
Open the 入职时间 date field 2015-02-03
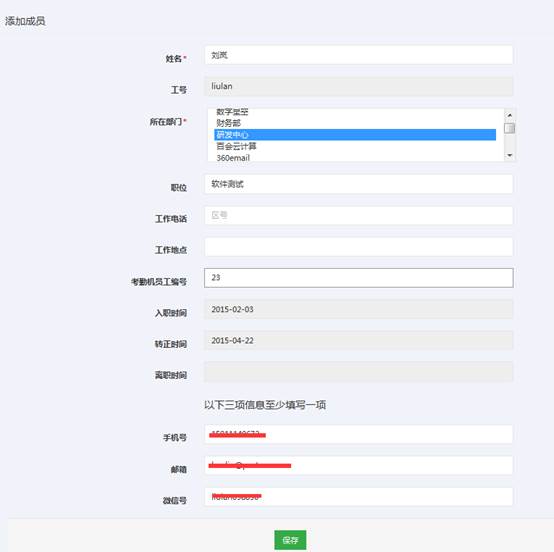[x=358, y=309]
